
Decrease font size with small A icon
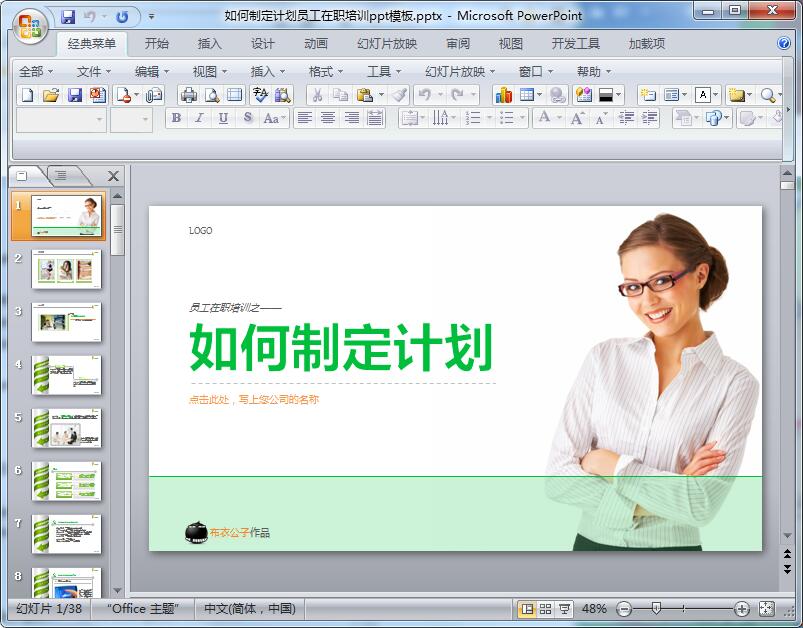point(601,118)
